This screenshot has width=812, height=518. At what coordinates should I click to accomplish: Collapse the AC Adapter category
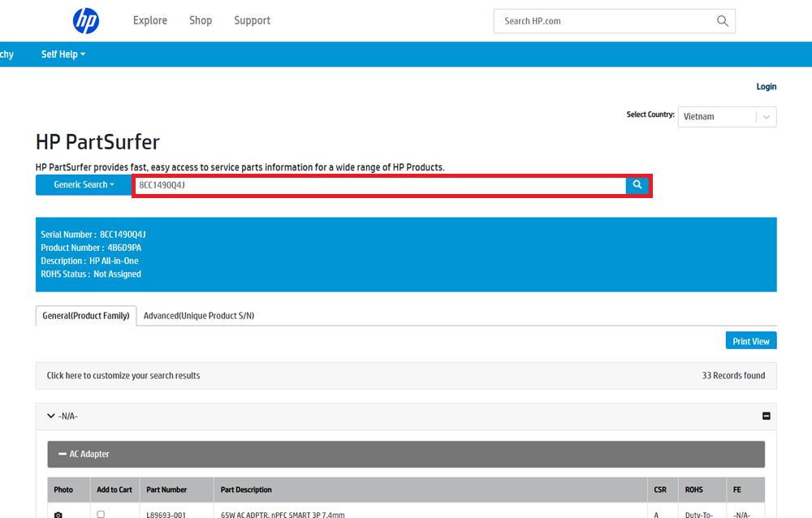(x=63, y=454)
